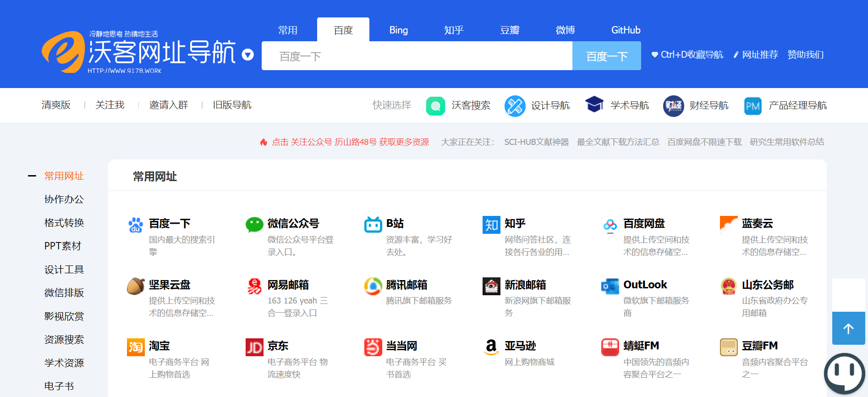This screenshot has height=397, width=868.
Task: Click the blue 知乎 icon
Action: click(x=491, y=225)
